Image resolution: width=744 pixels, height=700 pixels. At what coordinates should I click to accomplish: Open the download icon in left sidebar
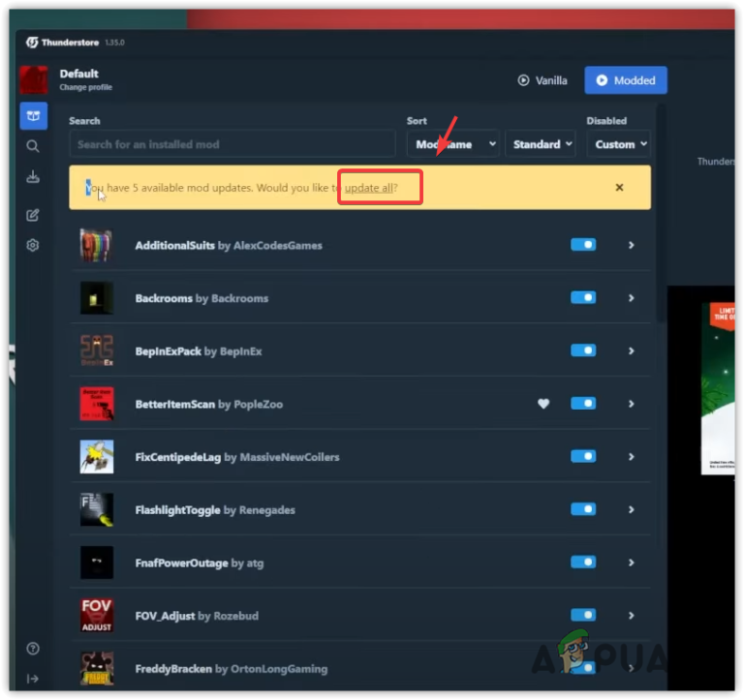pyautogui.click(x=33, y=177)
